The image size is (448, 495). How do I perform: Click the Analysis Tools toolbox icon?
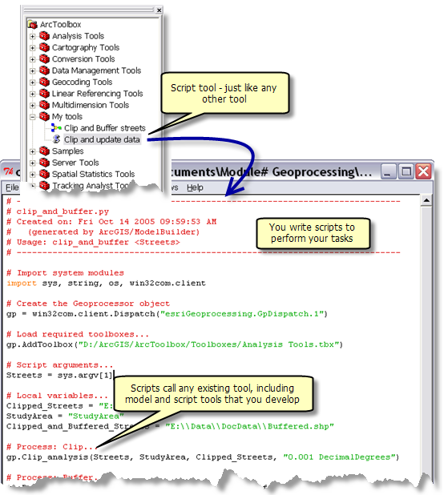coord(45,36)
